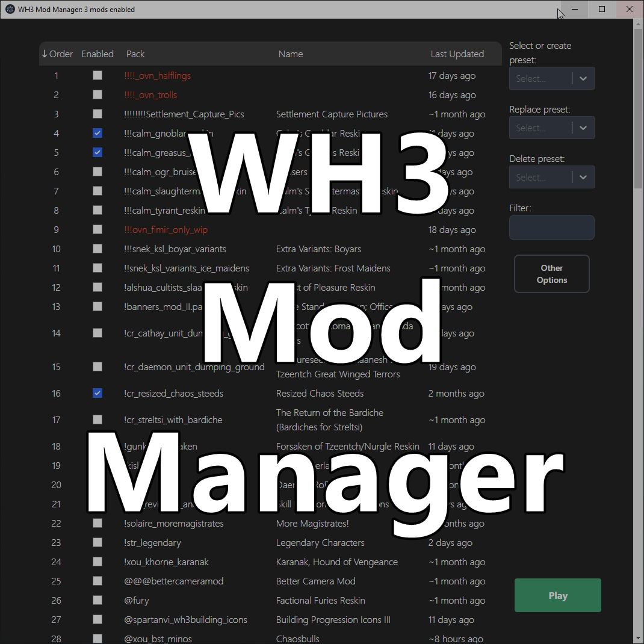Open the Delete preset dropdown

coord(551,177)
